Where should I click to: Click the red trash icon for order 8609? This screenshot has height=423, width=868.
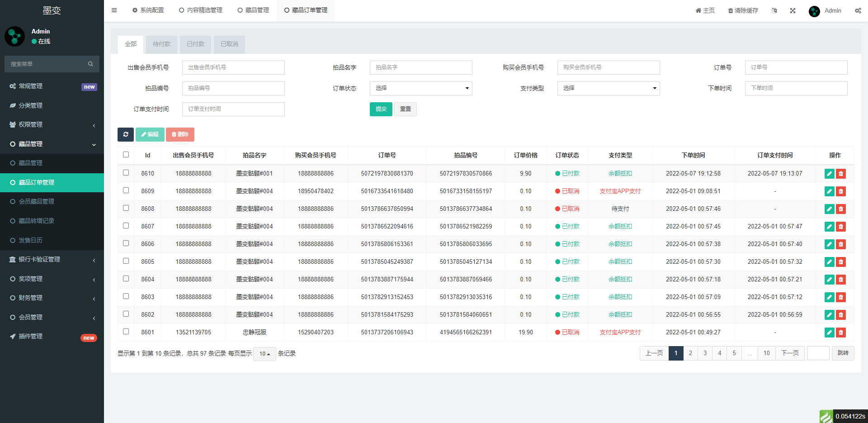(841, 191)
